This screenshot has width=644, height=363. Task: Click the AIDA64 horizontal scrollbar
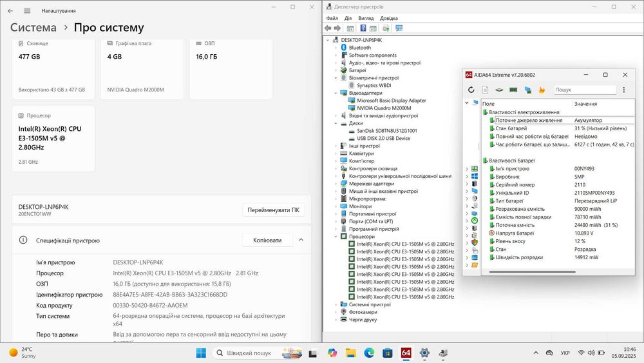click(x=533, y=271)
